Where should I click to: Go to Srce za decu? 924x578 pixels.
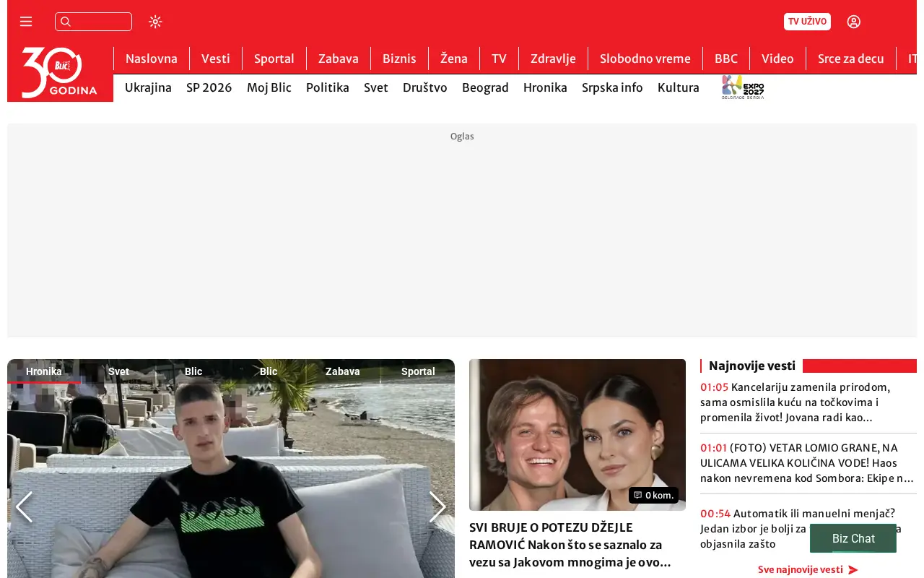click(851, 59)
